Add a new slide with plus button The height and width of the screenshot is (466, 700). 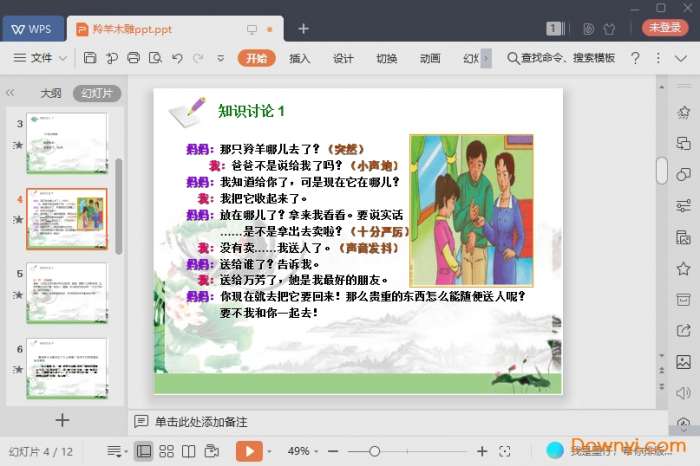coord(62,420)
